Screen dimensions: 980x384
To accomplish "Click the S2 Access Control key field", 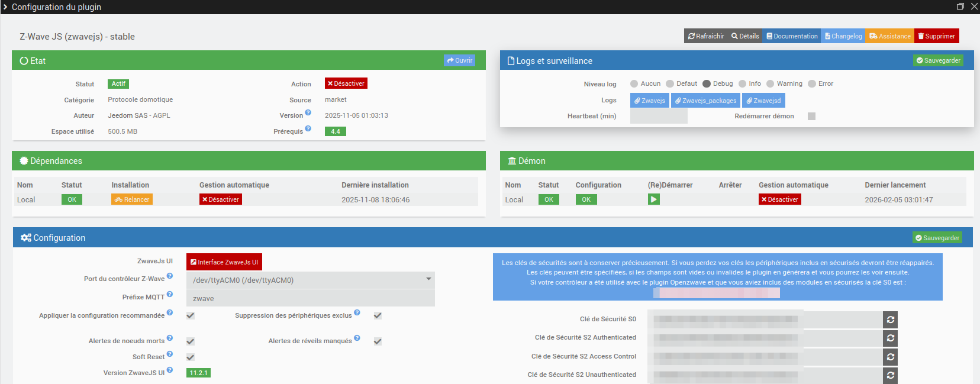I will (765, 357).
